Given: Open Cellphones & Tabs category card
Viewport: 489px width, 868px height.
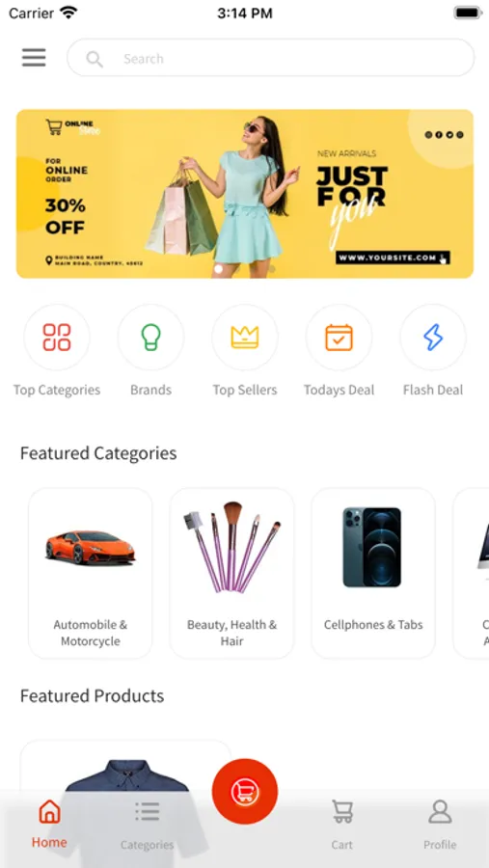Looking at the screenshot, I should point(373,574).
